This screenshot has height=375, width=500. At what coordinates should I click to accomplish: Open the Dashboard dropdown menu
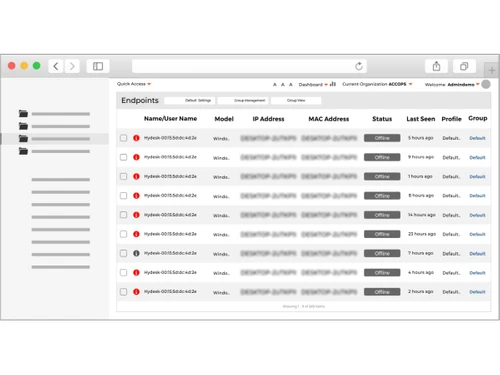313,85
